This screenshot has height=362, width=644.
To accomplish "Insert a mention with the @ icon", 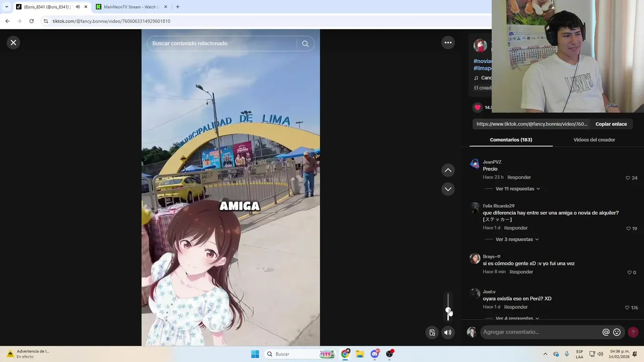I will point(606,332).
